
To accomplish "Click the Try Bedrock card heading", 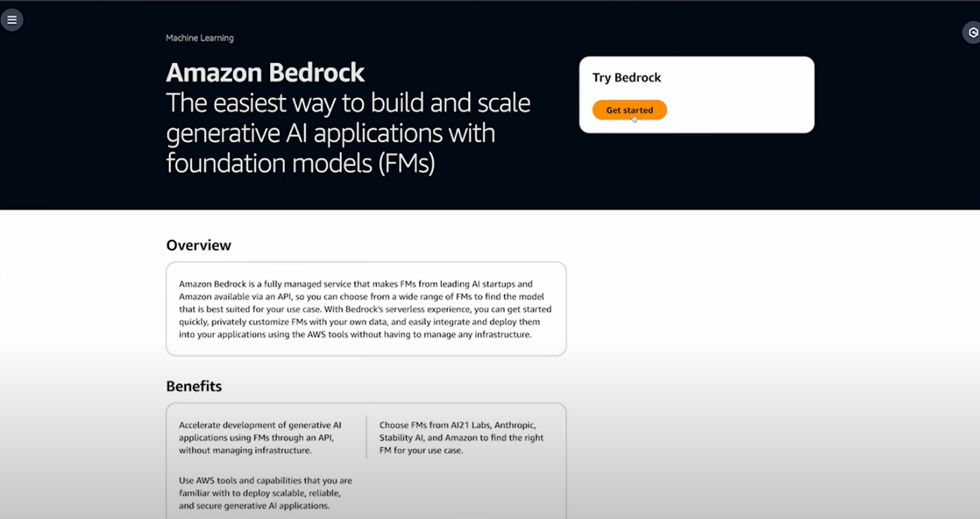I will click(626, 77).
